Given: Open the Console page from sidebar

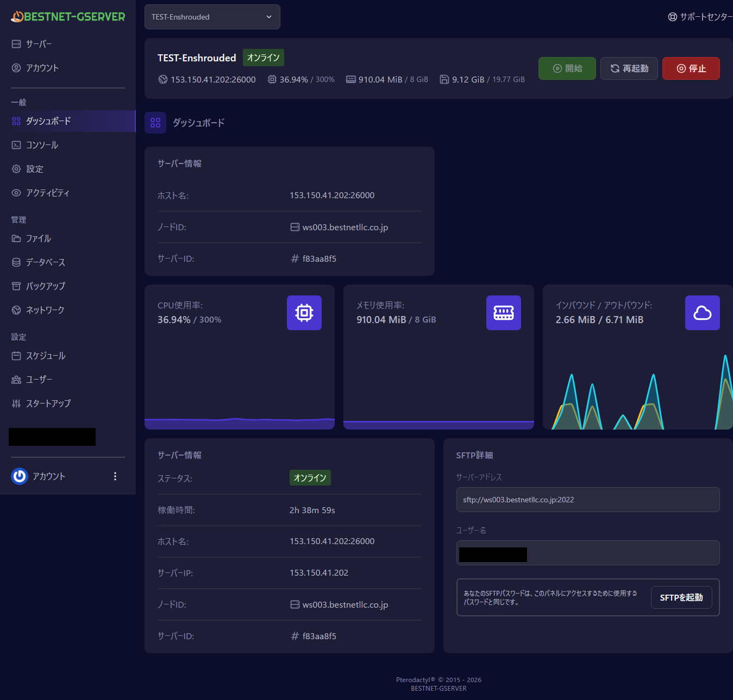Looking at the screenshot, I should pos(42,145).
